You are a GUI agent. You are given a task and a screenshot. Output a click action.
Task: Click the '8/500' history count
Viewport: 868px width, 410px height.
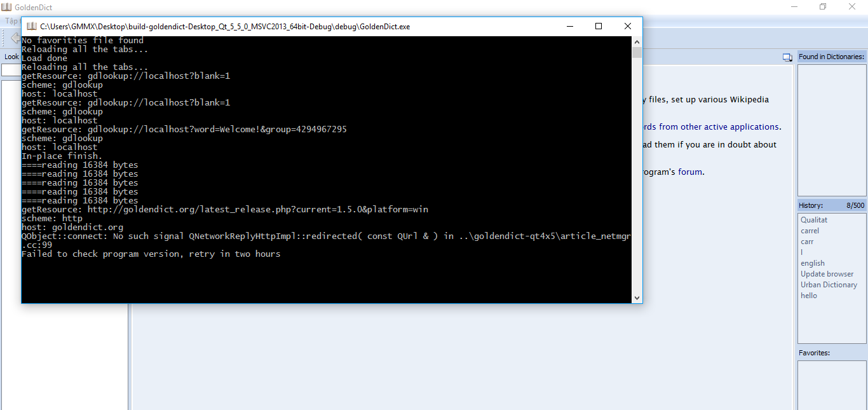pos(855,205)
